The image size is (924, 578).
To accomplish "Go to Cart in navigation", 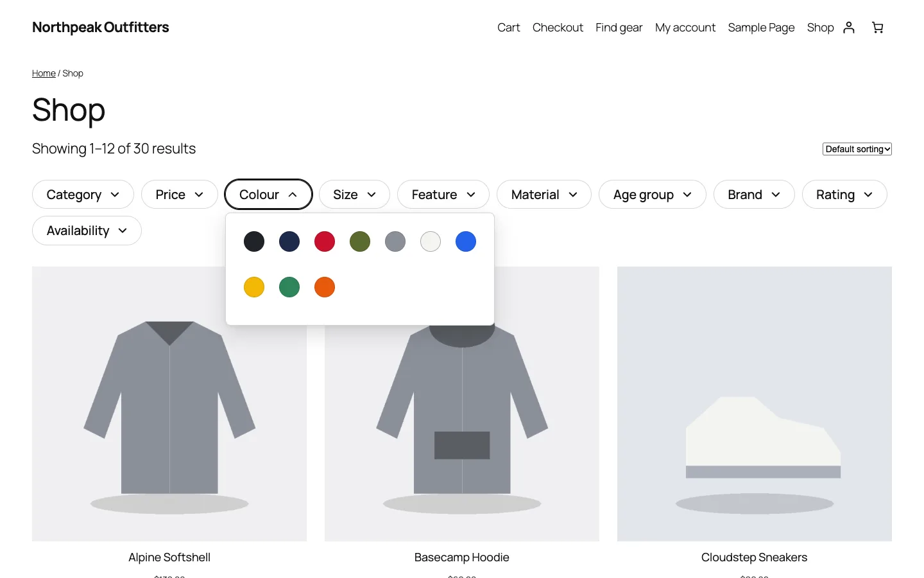I will point(509,28).
